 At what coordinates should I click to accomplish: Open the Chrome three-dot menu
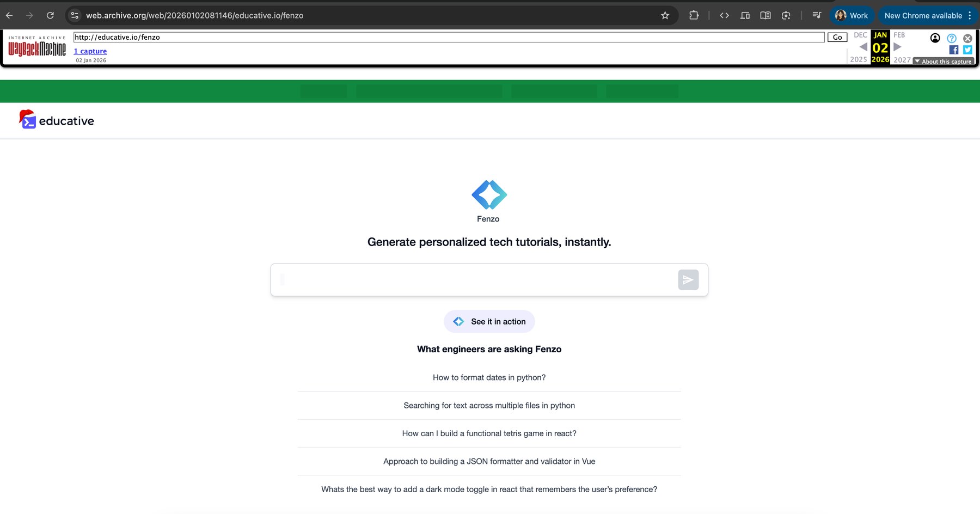(970, 15)
